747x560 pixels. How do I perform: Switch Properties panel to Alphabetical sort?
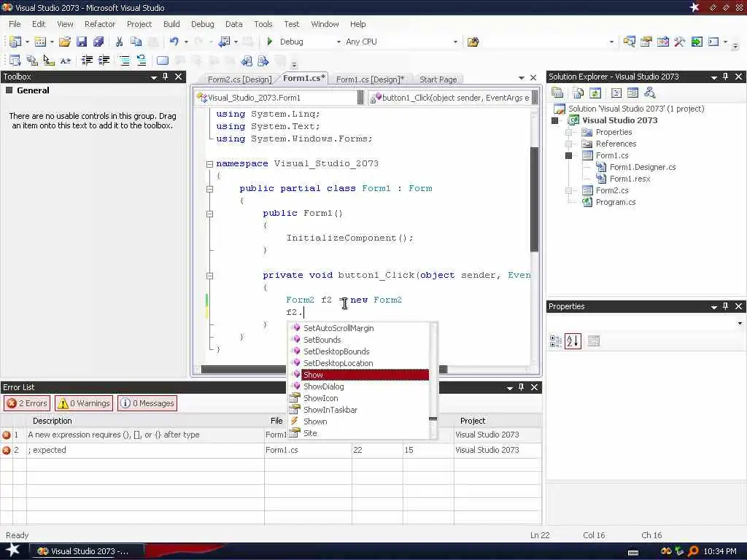coord(573,341)
